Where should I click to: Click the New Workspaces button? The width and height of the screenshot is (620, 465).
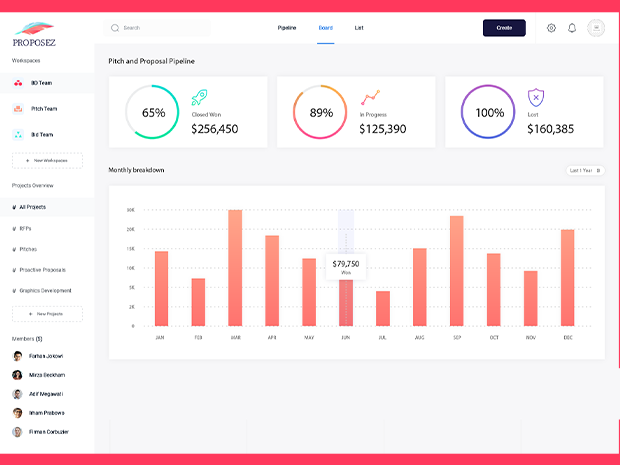47,160
